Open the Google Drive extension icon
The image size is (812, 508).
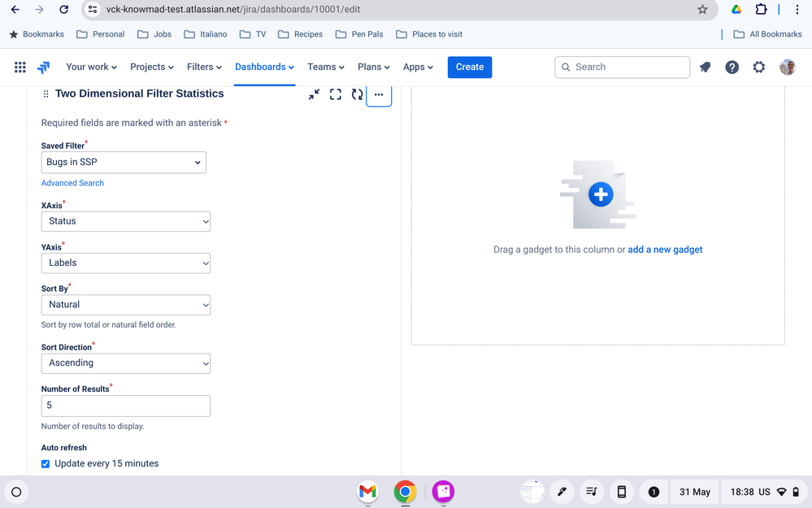[x=736, y=9]
